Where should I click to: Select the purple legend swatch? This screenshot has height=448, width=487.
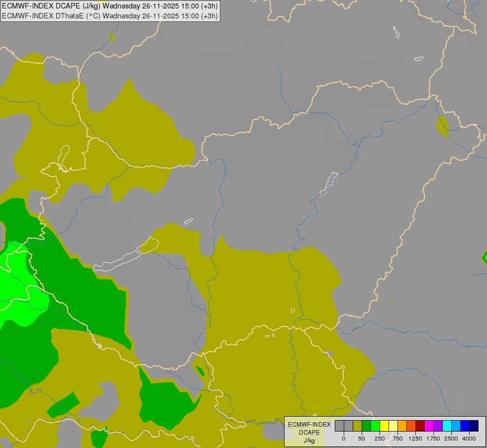tap(438, 426)
